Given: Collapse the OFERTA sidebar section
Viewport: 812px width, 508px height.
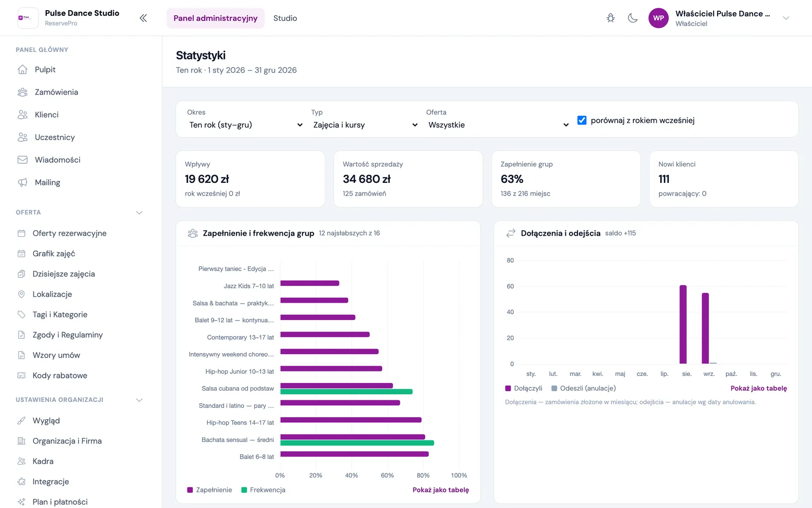Looking at the screenshot, I should pos(139,212).
